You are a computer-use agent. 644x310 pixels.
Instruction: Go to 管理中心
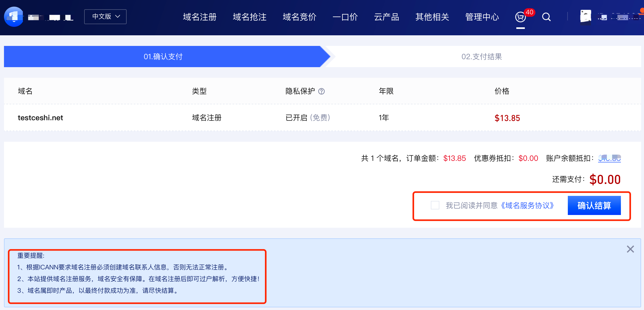tap(482, 17)
